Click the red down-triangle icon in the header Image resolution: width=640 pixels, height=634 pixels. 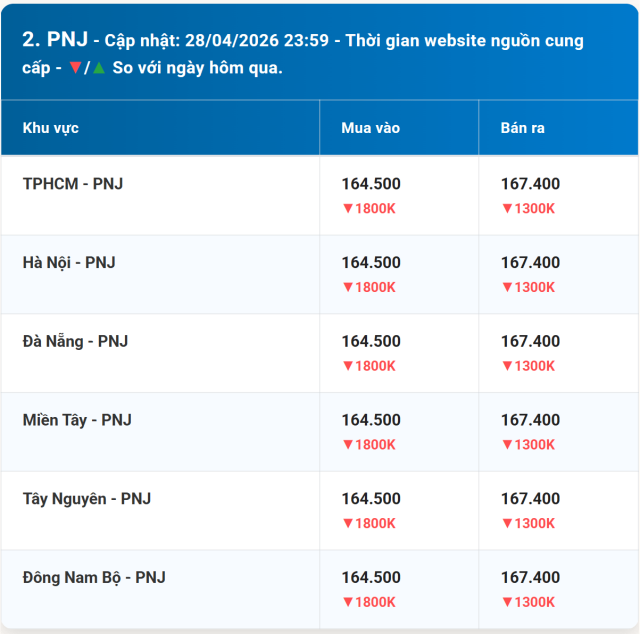point(76,69)
